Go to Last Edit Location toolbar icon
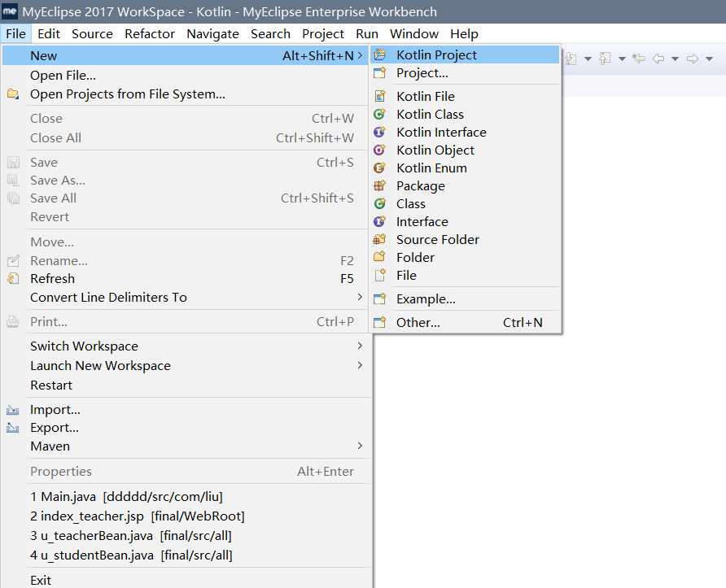The image size is (726, 588). [x=639, y=59]
